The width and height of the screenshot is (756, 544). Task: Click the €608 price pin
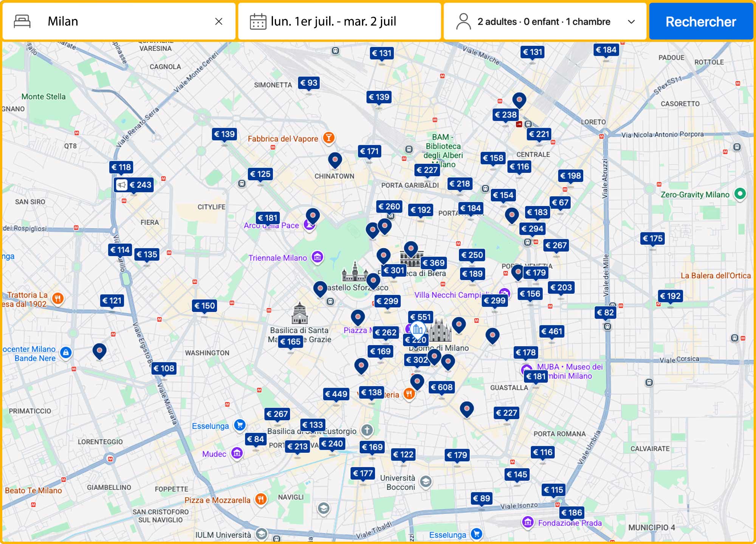(443, 386)
